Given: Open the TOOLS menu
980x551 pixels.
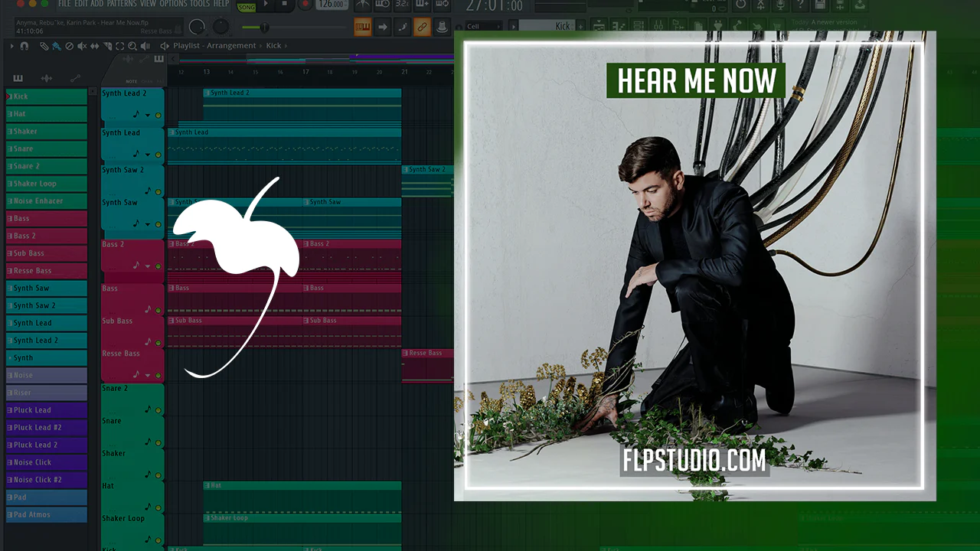Looking at the screenshot, I should pyautogui.click(x=200, y=4).
